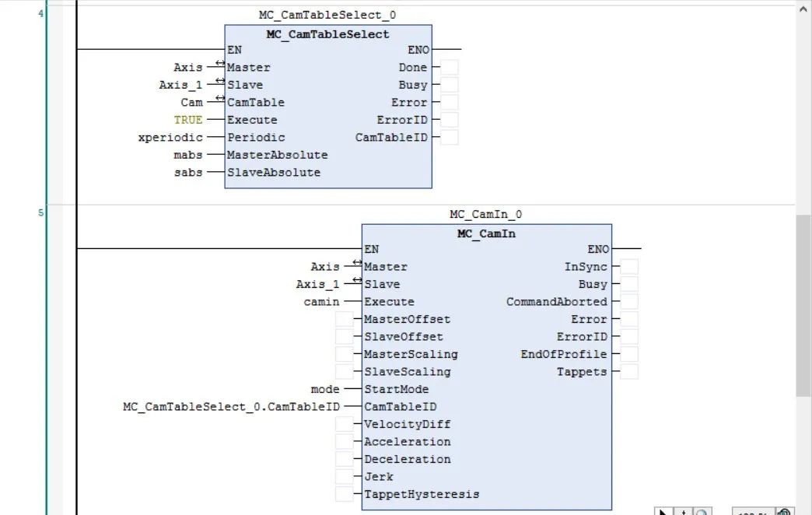Click the inout symbol on MC_CamIn's Master pin
The image size is (812, 515).
[x=355, y=263]
